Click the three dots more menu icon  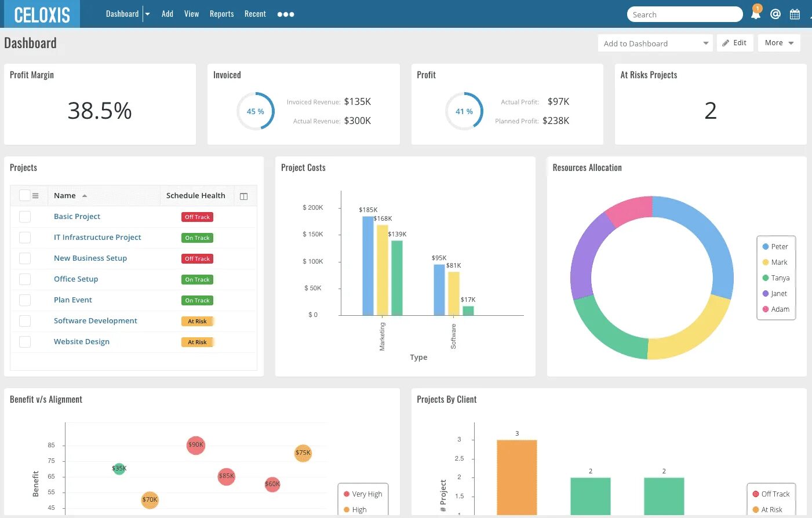pyautogui.click(x=286, y=14)
